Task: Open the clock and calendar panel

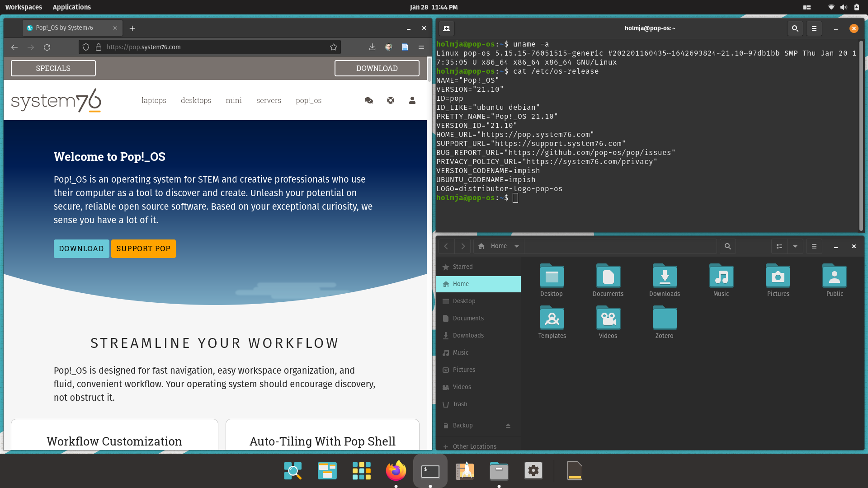Action: pyautogui.click(x=434, y=7)
